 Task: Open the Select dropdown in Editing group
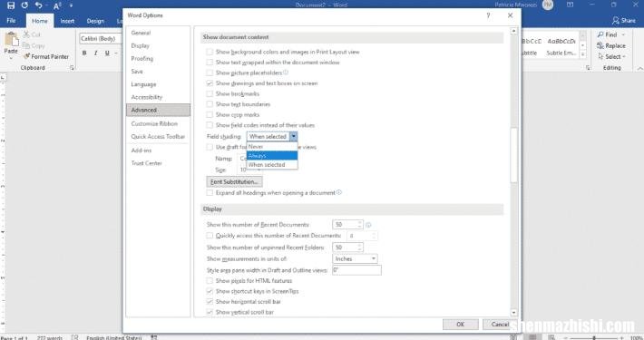pyautogui.click(x=611, y=56)
